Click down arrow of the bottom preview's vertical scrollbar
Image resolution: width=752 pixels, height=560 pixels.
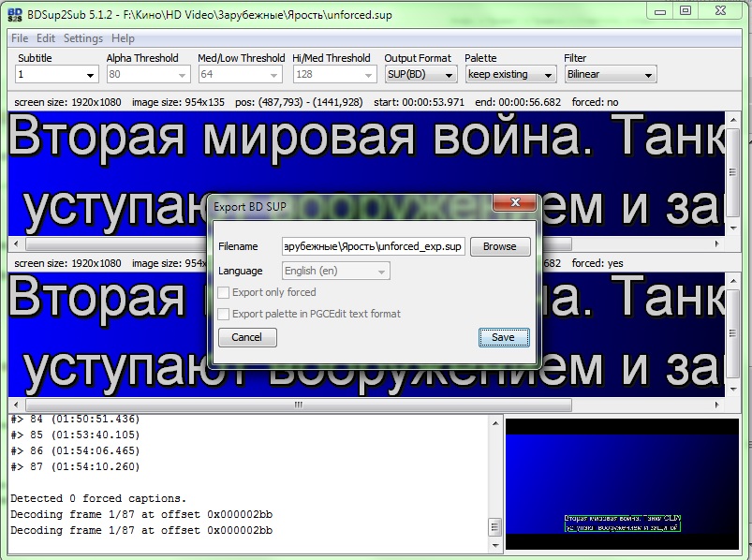click(x=733, y=390)
